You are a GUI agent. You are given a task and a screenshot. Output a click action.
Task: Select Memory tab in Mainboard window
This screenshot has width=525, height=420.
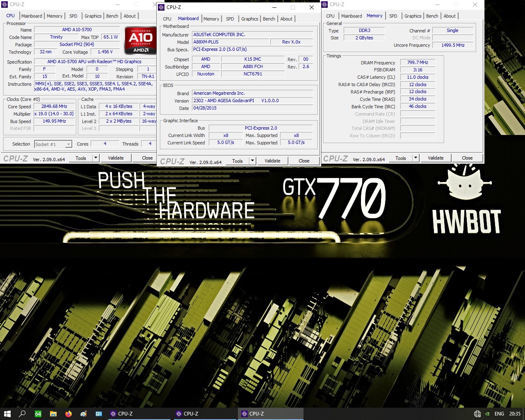[211, 19]
